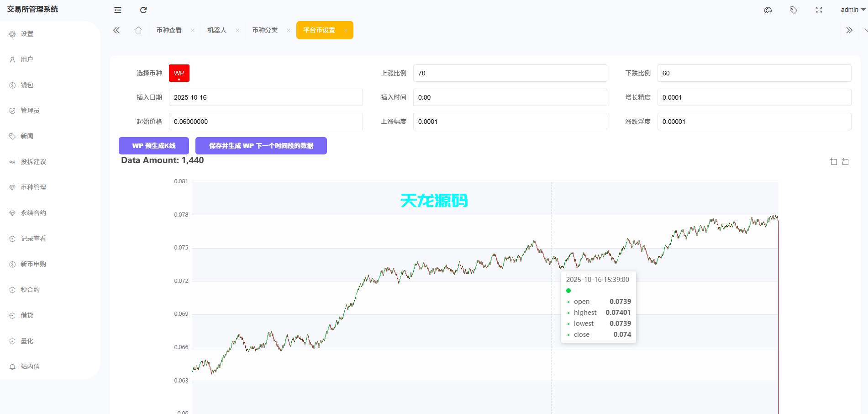
Task: Click the green dot in the tooltip
Action: pyautogui.click(x=568, y=290)
